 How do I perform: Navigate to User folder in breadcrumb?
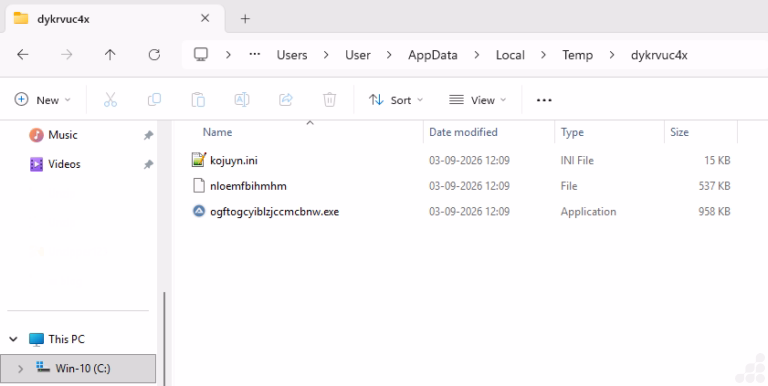click(358, 55)
